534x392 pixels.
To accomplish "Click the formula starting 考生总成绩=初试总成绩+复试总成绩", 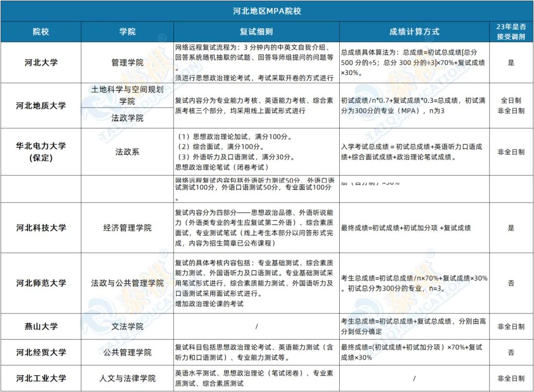I will pos(413,326).
